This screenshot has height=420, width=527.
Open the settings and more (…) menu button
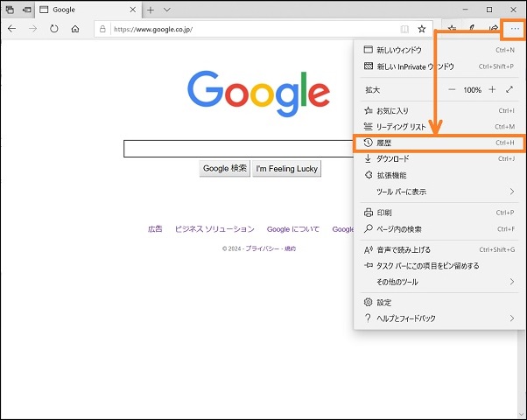[x=514, y=28]
